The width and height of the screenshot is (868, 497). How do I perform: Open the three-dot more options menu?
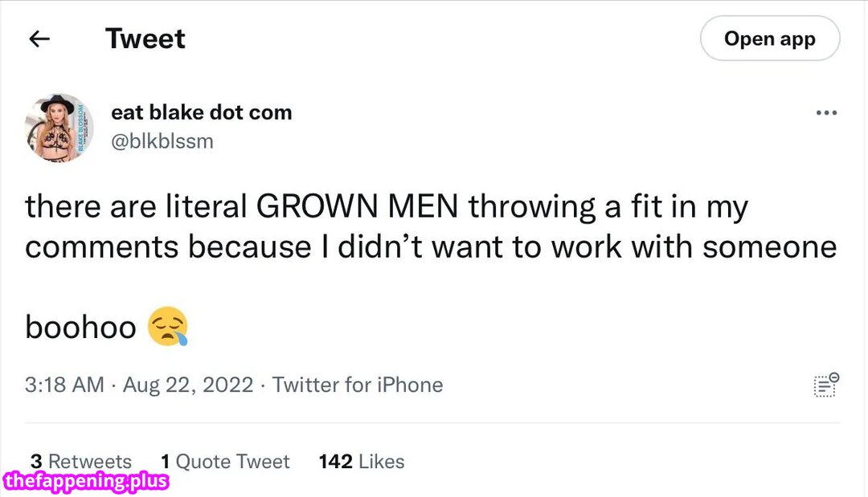coord(826,113)
